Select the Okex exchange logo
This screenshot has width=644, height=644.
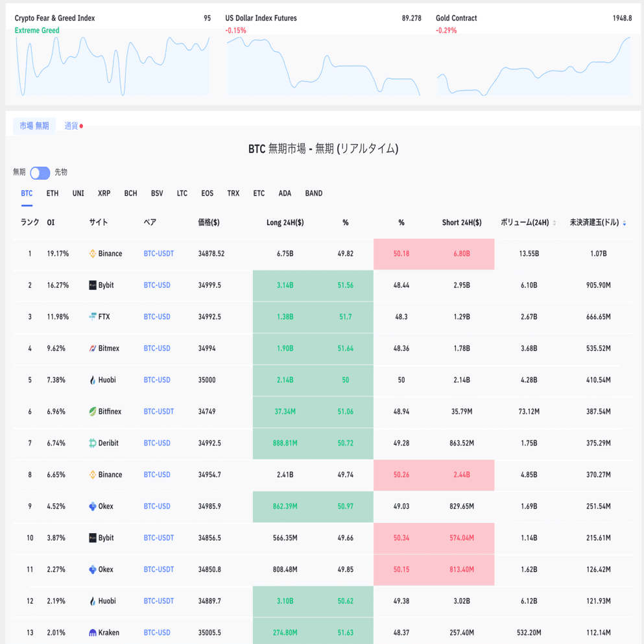93,506
